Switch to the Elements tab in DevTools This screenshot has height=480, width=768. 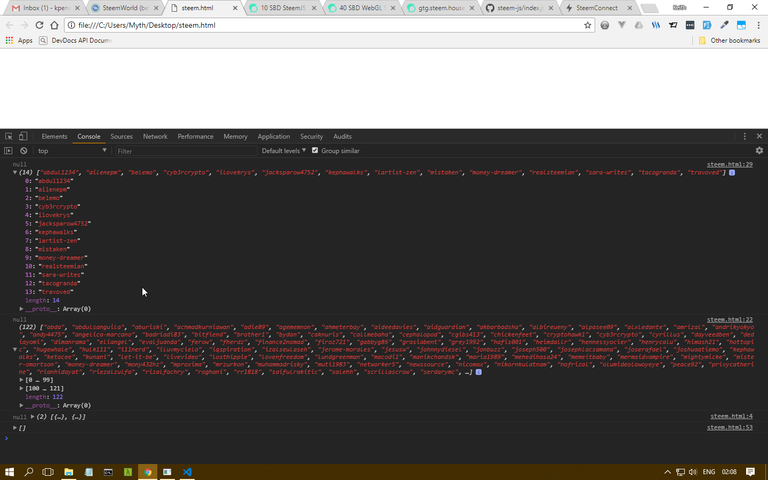54,136
